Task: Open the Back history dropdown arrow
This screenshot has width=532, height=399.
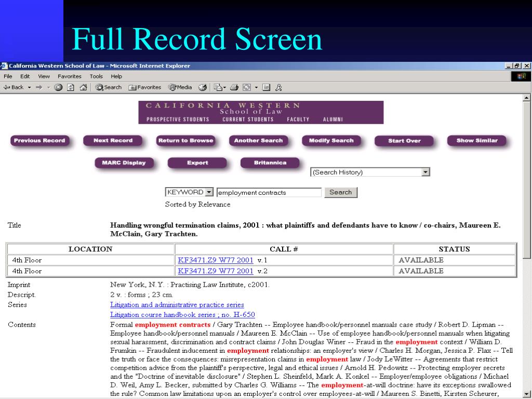Action: point(29,87)
